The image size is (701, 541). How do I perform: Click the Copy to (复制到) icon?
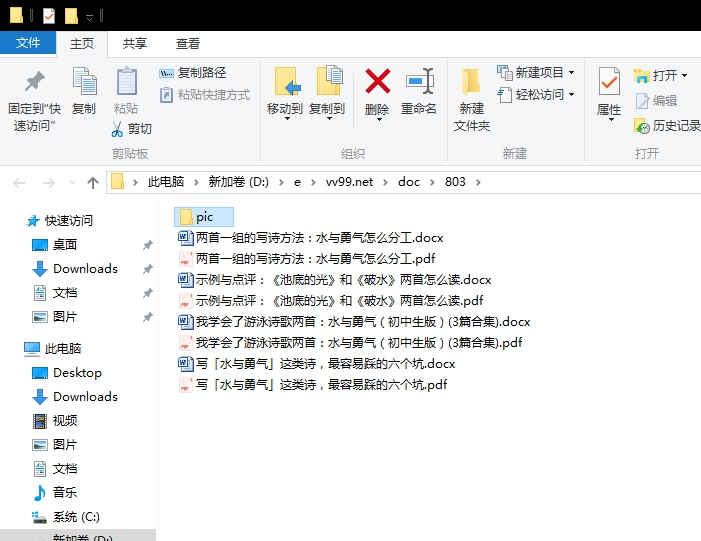(x=329, y=80)
